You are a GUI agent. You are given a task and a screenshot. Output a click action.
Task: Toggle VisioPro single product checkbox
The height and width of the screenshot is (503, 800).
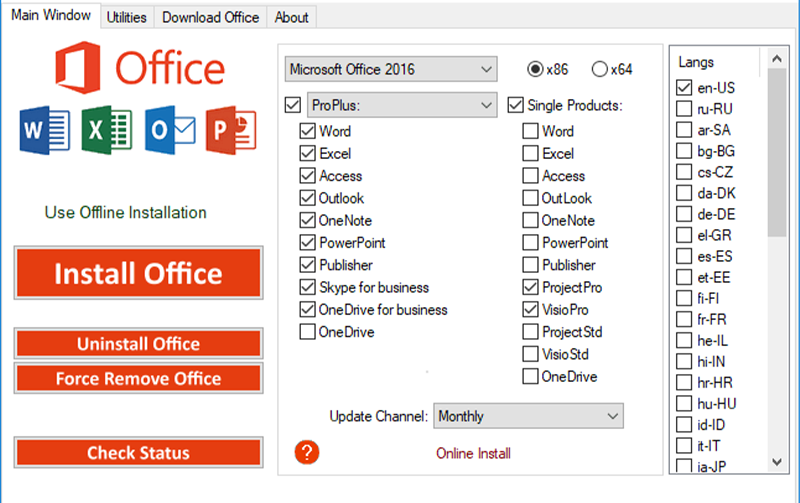[530, 310]
